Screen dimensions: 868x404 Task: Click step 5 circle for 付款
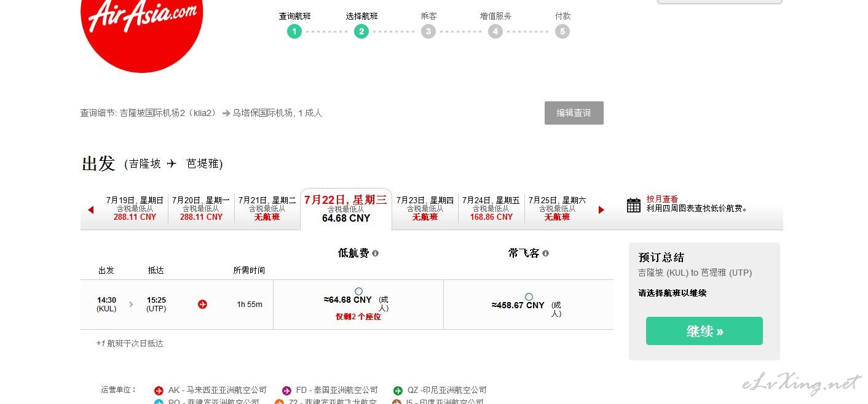click(562, 31)
